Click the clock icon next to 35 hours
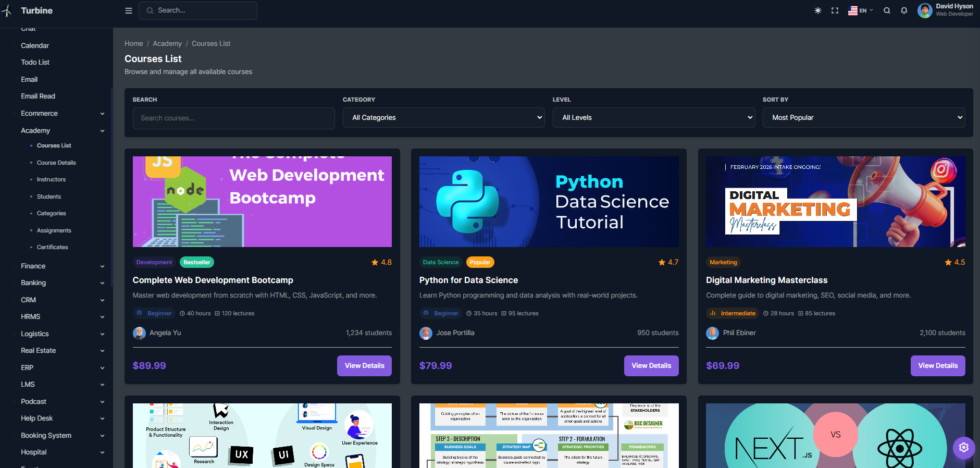The image size is (980, 468). (469, 313)
